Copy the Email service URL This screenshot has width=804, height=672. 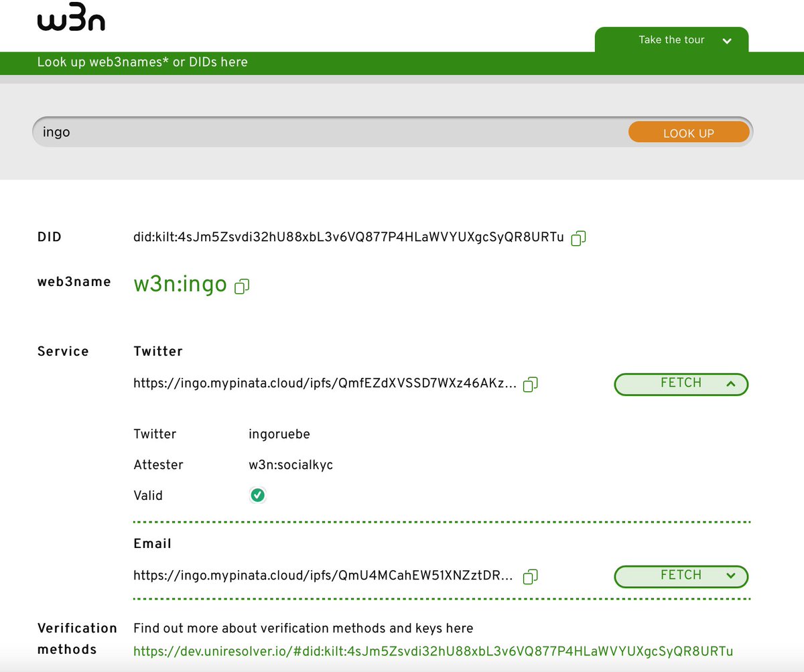click(x=531, y=576)
